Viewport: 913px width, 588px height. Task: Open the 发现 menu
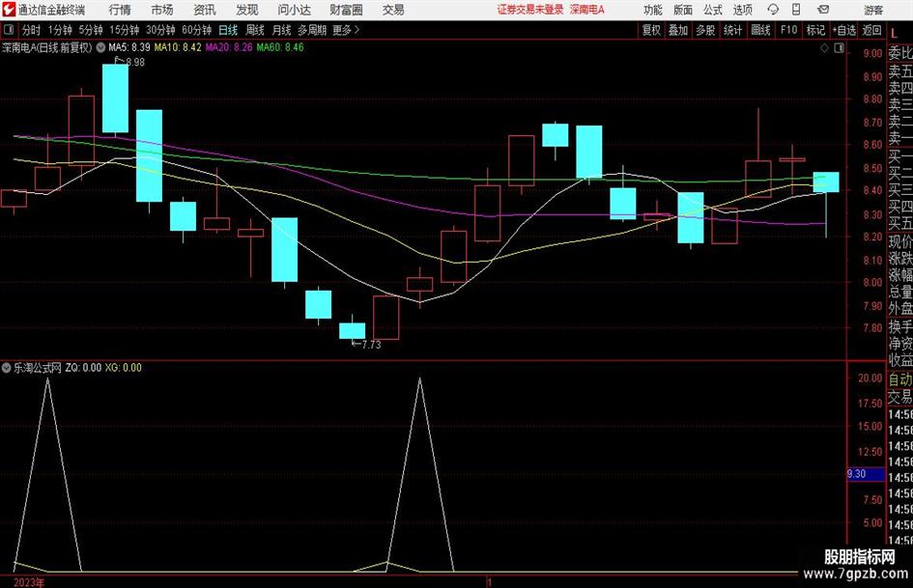[247, 10]
